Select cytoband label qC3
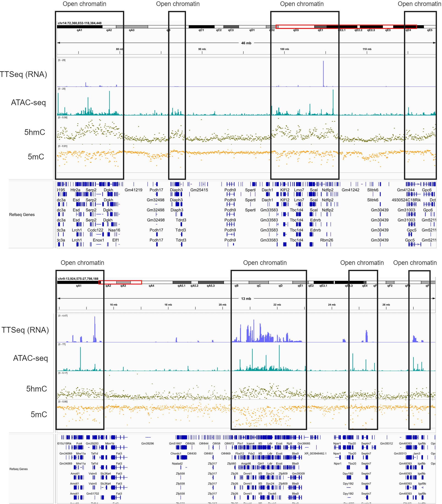The height and width of the screenshot is (504, 442). click(231, 30)
